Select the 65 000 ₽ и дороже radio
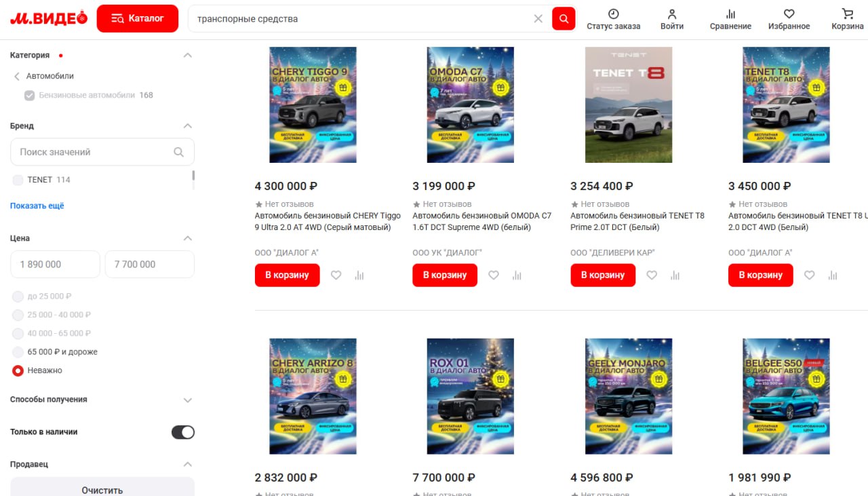868x496 pixels. pos(18,352)
